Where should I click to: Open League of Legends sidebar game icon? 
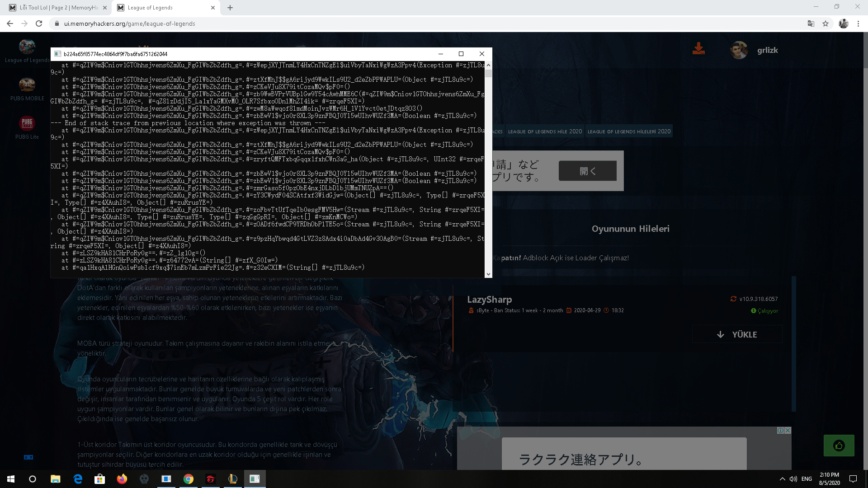27,47
